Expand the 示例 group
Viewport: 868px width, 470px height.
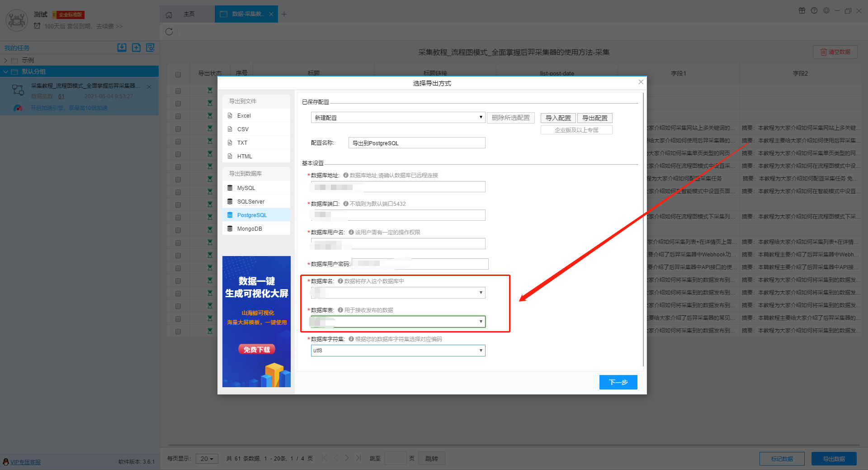(x=5, y=60)
